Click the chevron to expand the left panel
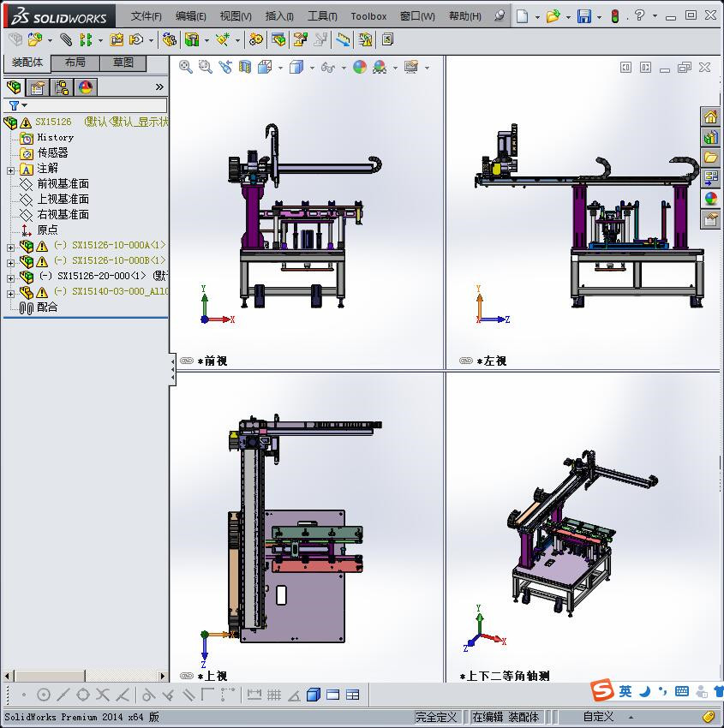 [160, 87]
